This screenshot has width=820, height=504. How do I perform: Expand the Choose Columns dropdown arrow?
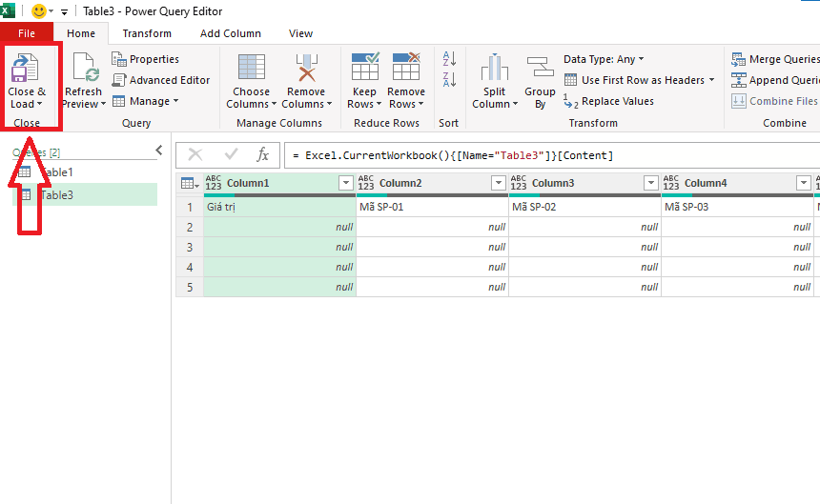click(274, 104)
